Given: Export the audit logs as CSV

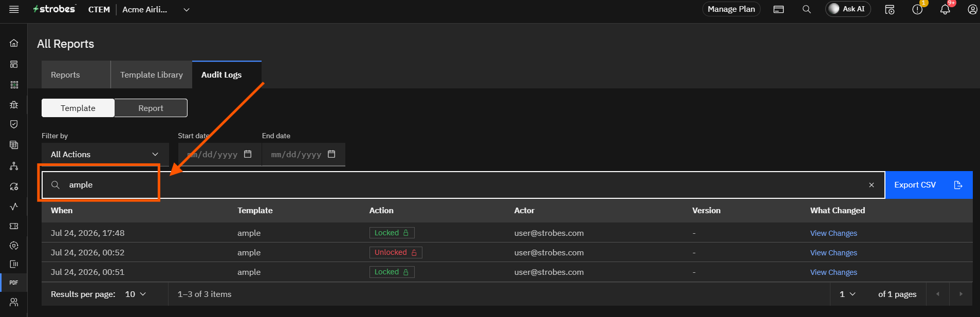Looking at the screenshot, I should tap(929, 185).
